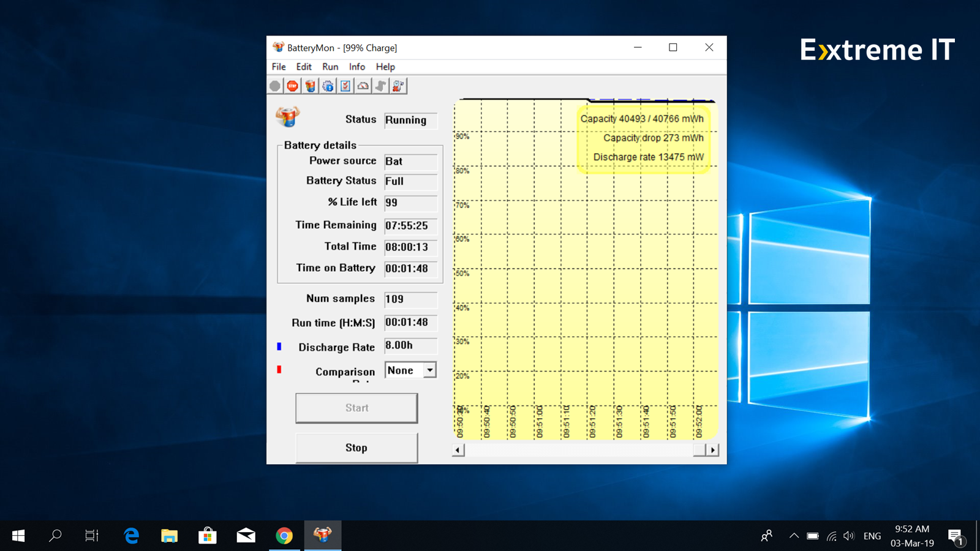This screenshot has width=980, height=551.
Task: Open Wi-Fi network tray icon
Action: pyautogui.click(x=831, y=536)
